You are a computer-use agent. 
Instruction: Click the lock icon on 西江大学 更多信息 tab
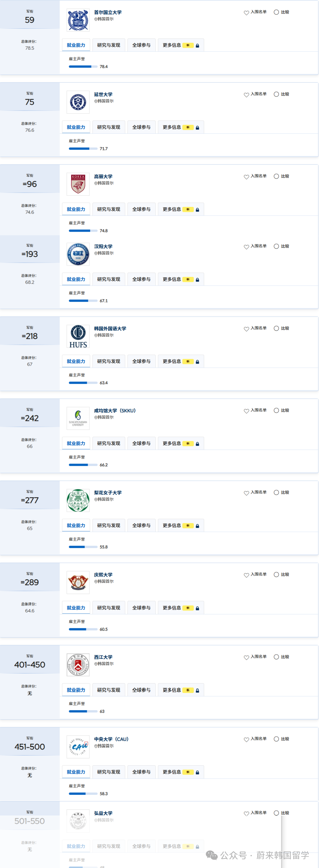pos(198,690)
